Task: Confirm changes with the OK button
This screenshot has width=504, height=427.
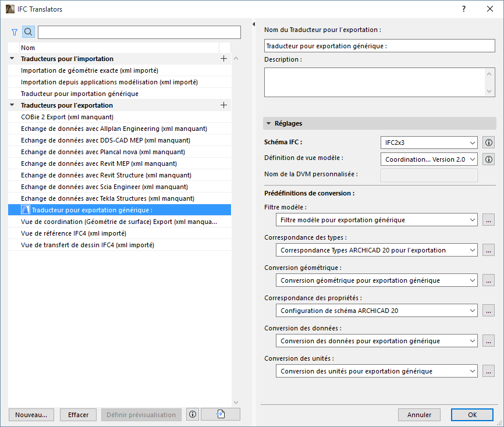Action: 472,414
